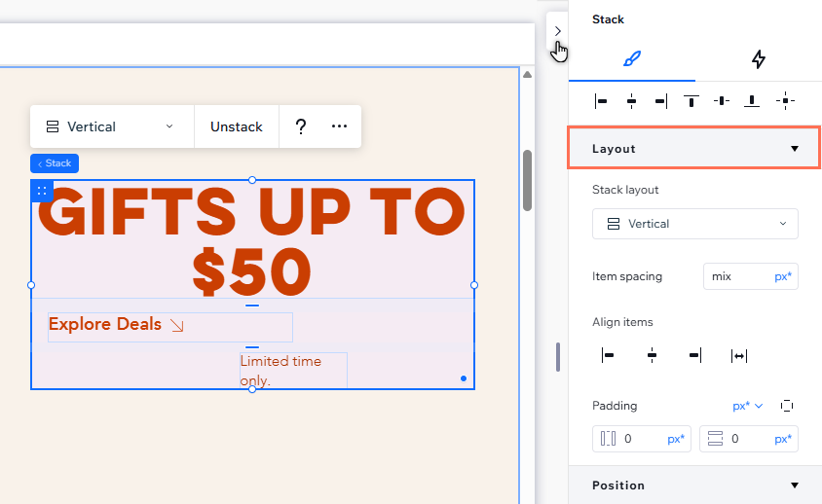Screen dimensions: 822x504
Task: Expand the Position section
Action: [x=694, y=486]
